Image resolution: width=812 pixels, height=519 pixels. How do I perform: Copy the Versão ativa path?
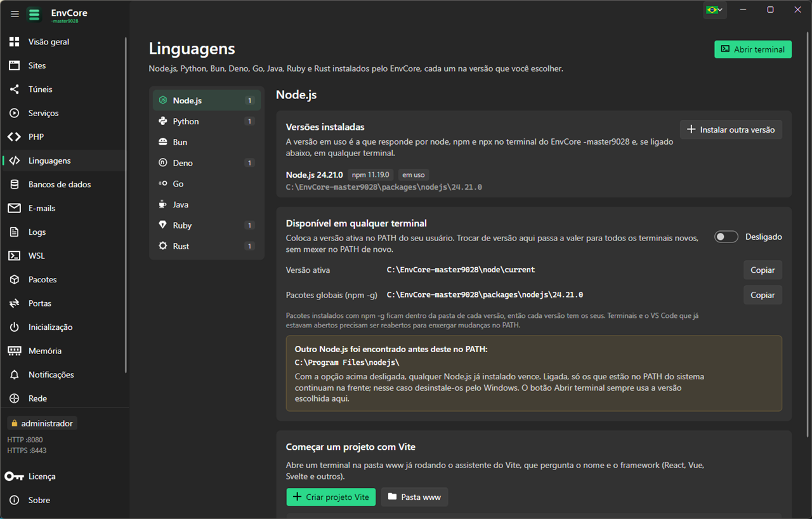(x=763, y=270)
